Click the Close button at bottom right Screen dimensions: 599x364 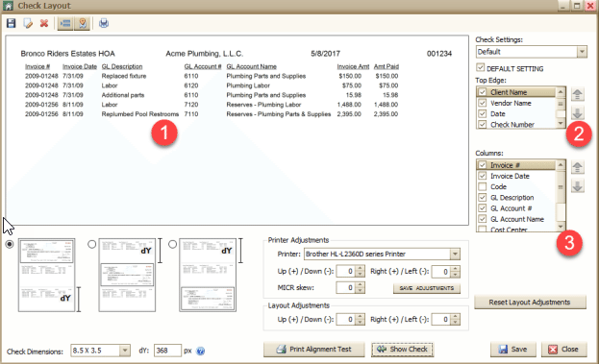click(x=563, y=350)
